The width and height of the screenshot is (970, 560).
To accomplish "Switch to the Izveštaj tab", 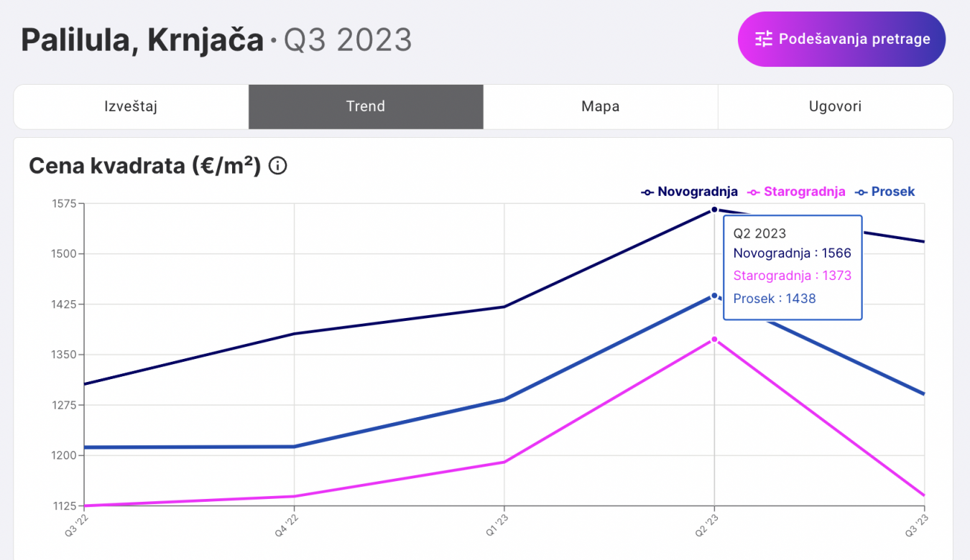I will pos(131,107).
